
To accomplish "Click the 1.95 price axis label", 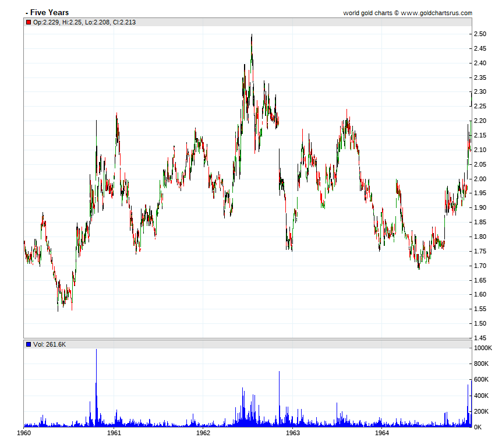I will pyautogui.click(x=480, y=193).
